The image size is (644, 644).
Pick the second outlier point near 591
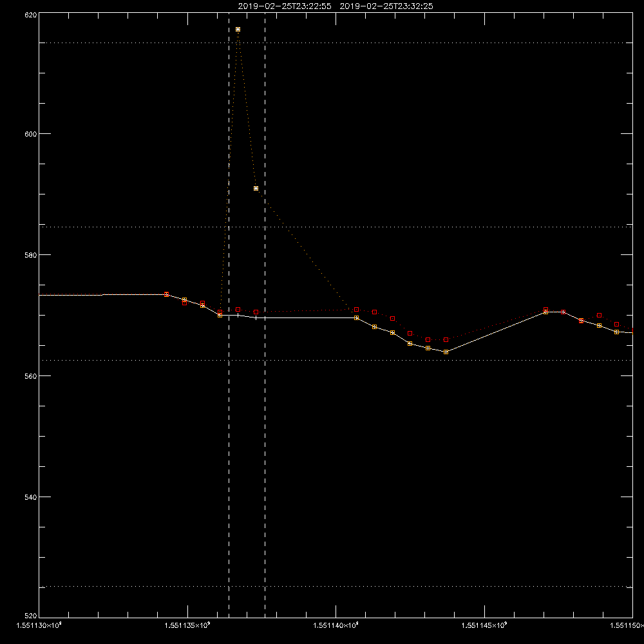click(x=256, y=189)
